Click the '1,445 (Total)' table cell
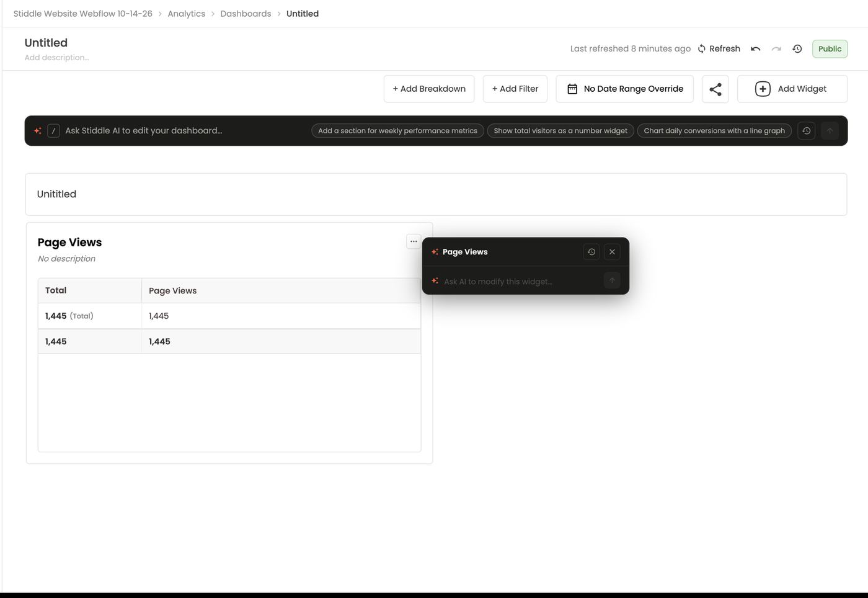This screenshot has height=598, width=868. tap(90, 316)
